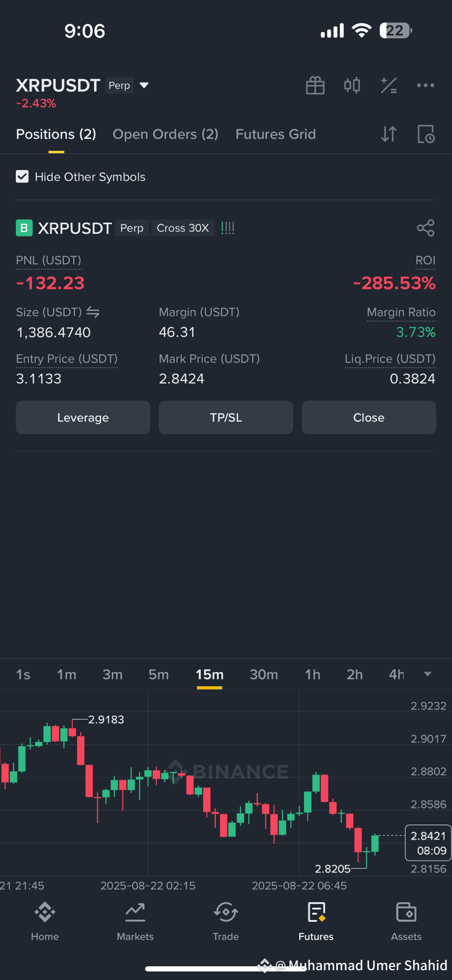Screen dimensions: 452x980
Task: Open the order history document icon
Action: (426, 134)
